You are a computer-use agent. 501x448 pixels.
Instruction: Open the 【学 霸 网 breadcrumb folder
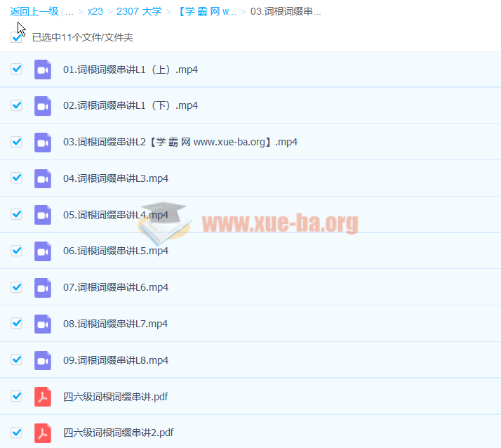pyautogui.click(x=207, y=11)
